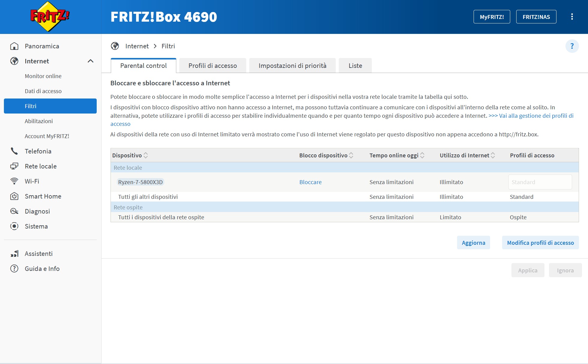Follow Vai alla gestione dei profili link
This screenshot has height=364, width=588.
point(531,116)
